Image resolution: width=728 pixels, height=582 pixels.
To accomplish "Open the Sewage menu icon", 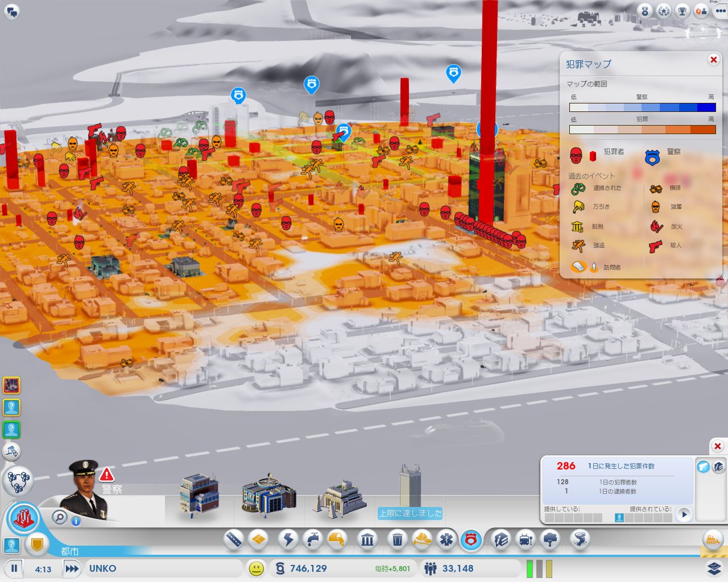I will [x=337, y=539].
